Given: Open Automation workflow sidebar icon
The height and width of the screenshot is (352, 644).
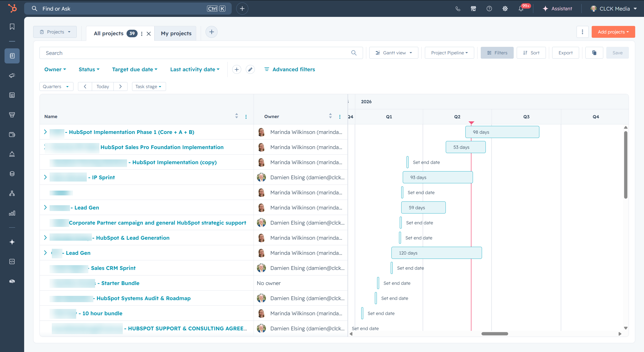Looking at the screenshot, I should (x=12, y=193).
